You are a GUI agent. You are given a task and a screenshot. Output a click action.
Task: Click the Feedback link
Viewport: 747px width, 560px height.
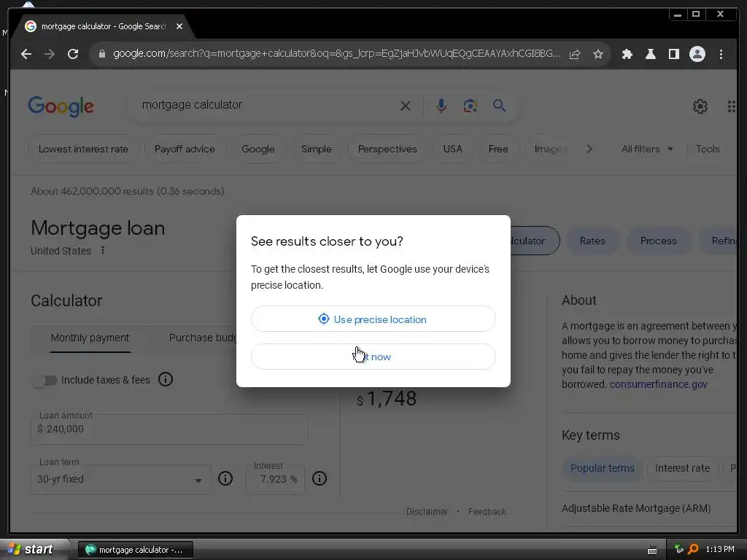pos(487,512)
